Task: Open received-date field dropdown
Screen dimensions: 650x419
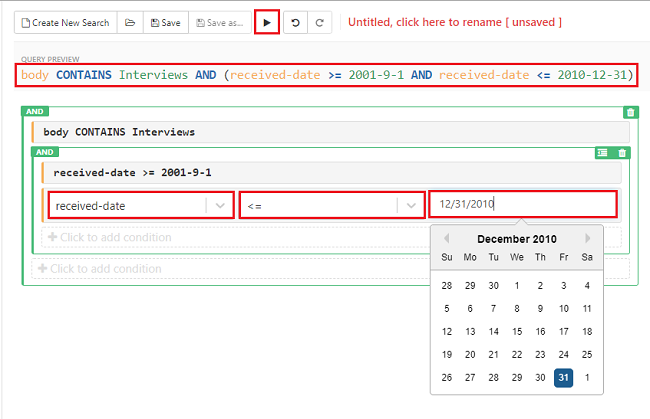Action: tap(141, 205)
